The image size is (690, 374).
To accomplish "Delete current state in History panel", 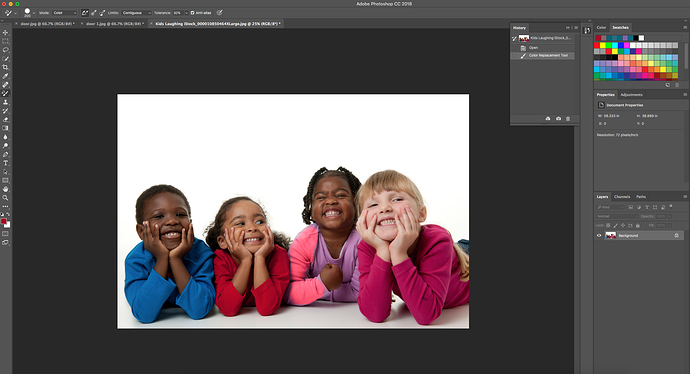I will (568, 119).
